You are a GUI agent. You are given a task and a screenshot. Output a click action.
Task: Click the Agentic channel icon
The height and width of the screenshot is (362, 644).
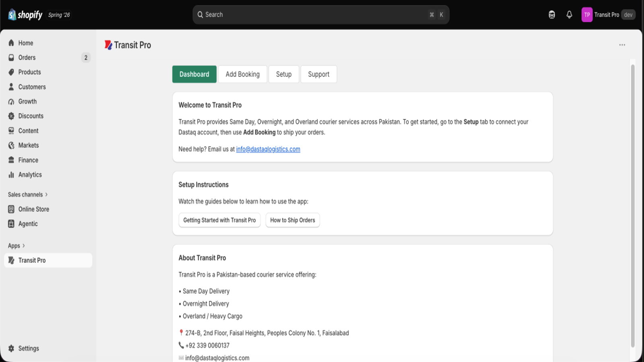(11, 224)
